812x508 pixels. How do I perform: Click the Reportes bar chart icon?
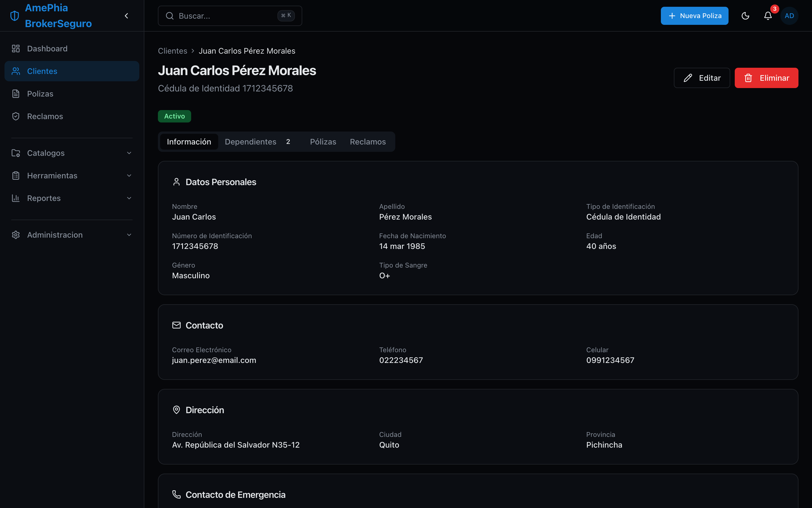16,198
